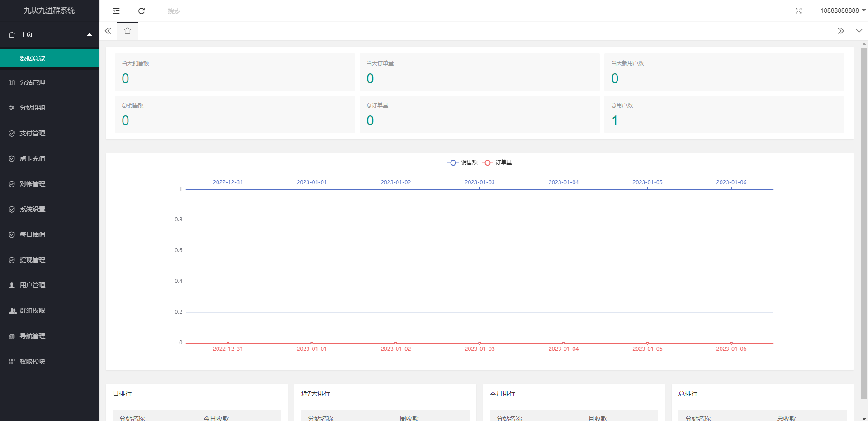Click the 主页 house icon in sidebar

click(12, 34)
